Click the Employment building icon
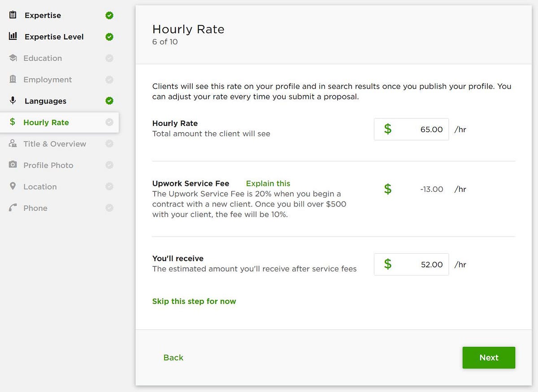This screenshot has height=392, width=538. click(x=13, y=79)
